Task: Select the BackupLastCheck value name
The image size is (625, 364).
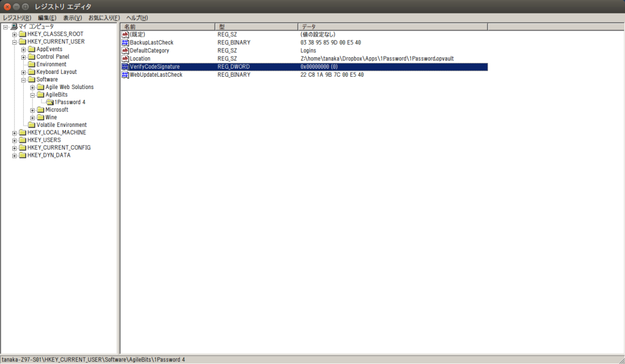Action: (x=151, y=43)
